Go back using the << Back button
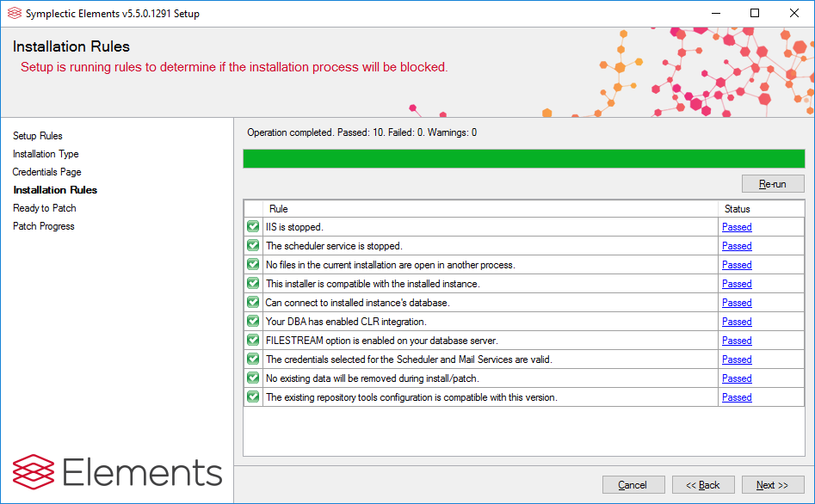This screenshot has height=504, width=815. [703, 485]
